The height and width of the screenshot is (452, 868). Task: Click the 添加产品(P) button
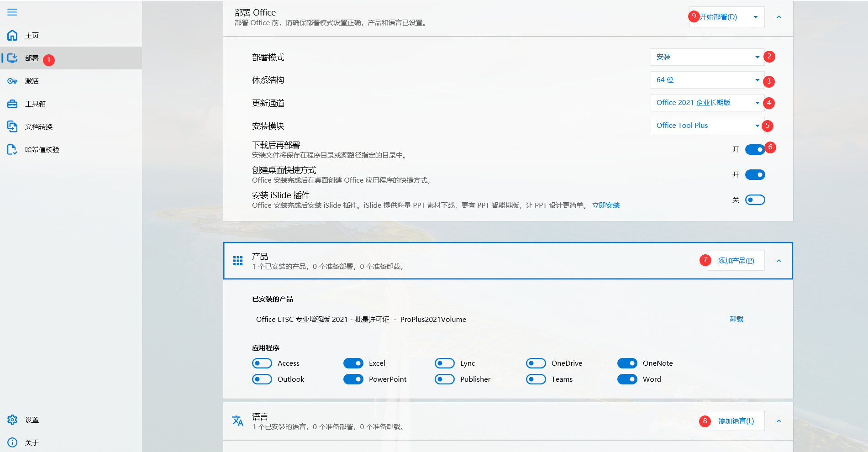tap(736, 261)
